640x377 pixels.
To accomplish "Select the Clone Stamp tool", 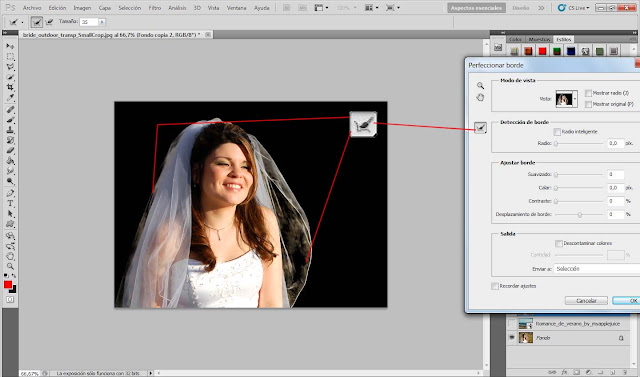I will [10, 130].
